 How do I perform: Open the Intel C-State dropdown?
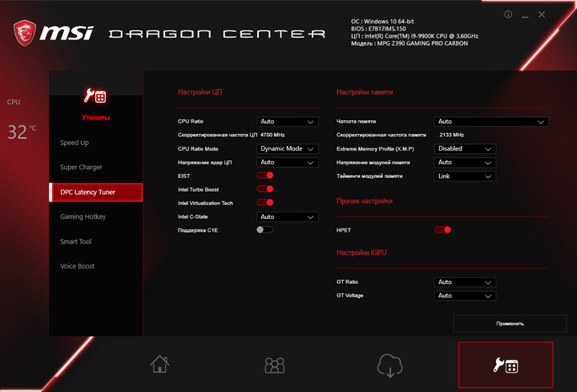pos(288,216)
